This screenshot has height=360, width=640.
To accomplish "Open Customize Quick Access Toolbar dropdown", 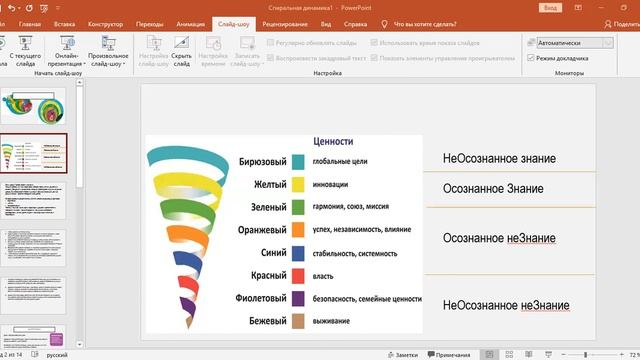I will pos(58,8).
